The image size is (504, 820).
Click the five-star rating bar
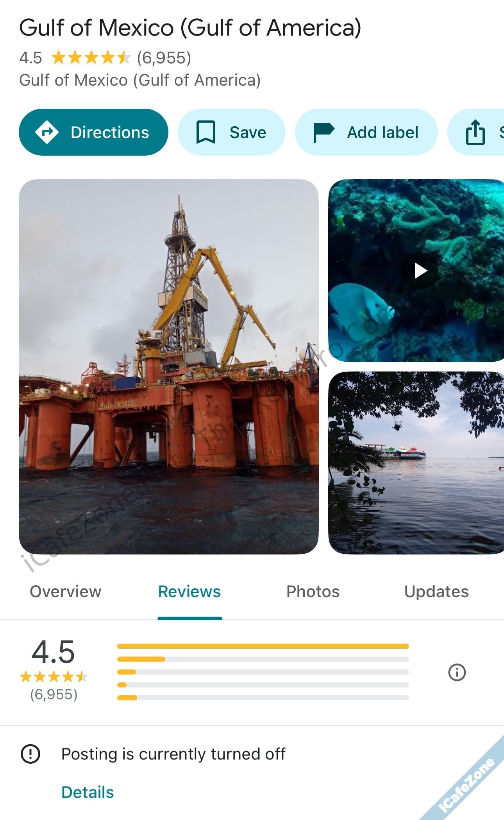pos(263,646)
